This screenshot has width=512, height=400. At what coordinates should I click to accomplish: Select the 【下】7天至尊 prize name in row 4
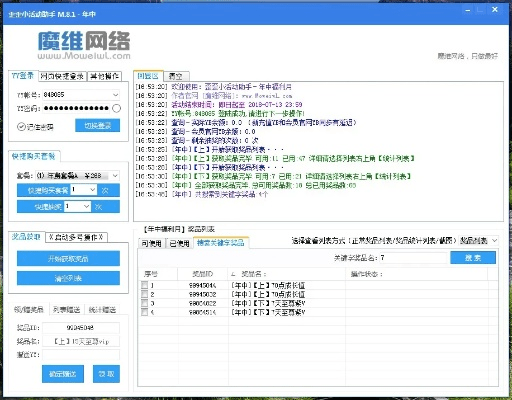click(x=268, y=312)
